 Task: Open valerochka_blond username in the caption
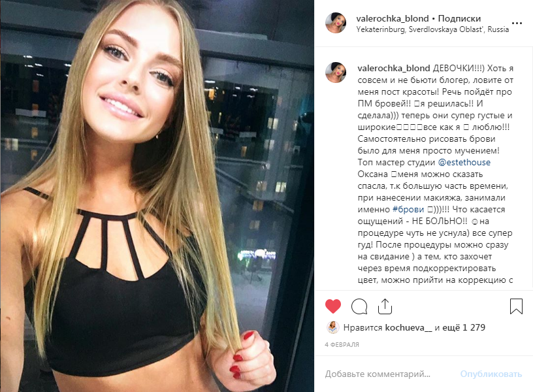coord(394,69)
